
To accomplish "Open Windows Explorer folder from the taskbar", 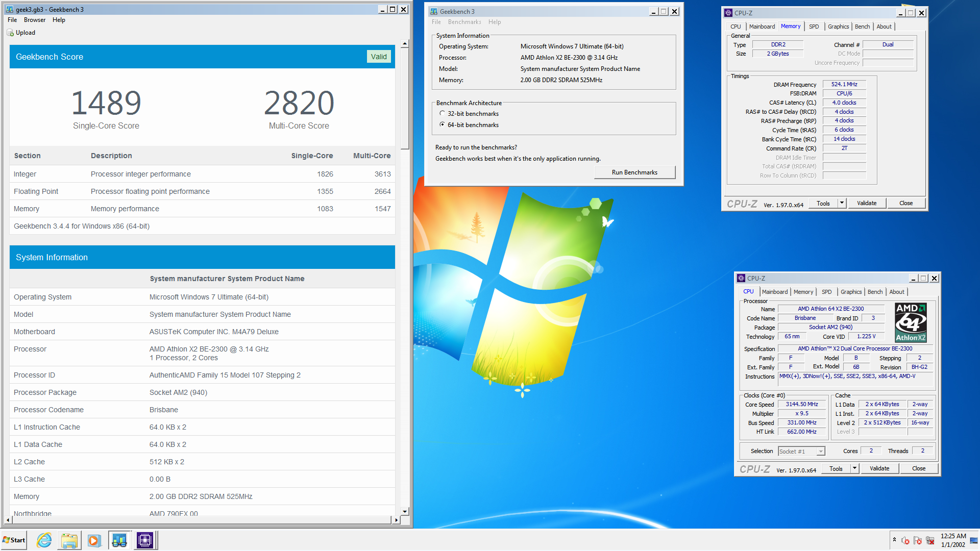I will 69,540.
